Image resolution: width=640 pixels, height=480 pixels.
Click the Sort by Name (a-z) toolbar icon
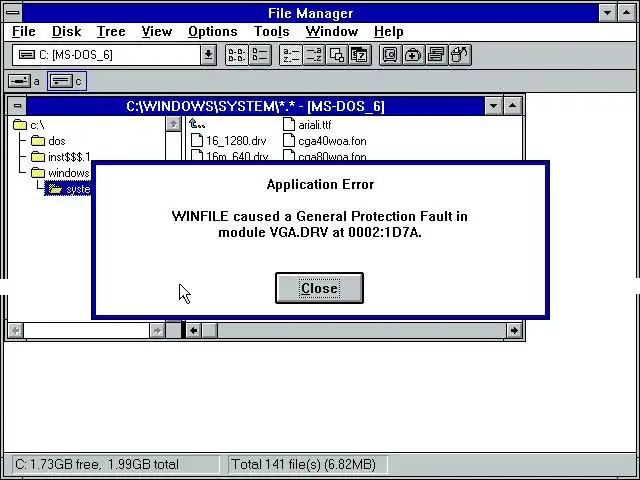click(x=291, y=55)
